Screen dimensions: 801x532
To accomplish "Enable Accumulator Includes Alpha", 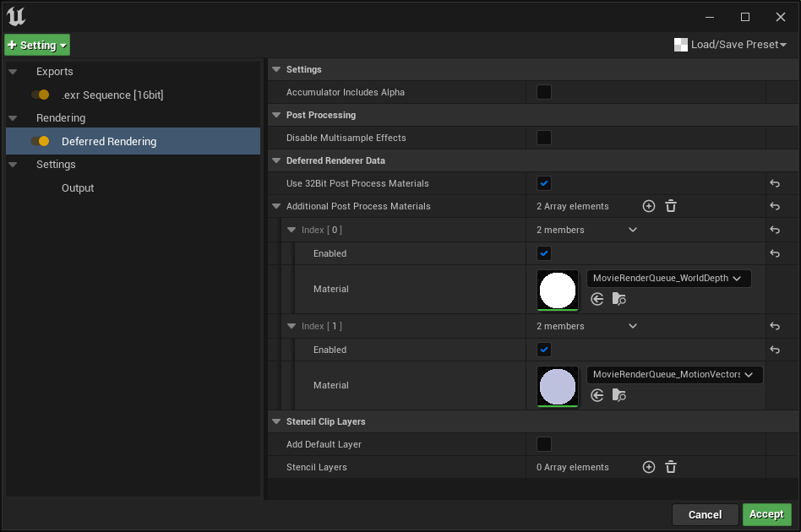I will pos(543,92).
